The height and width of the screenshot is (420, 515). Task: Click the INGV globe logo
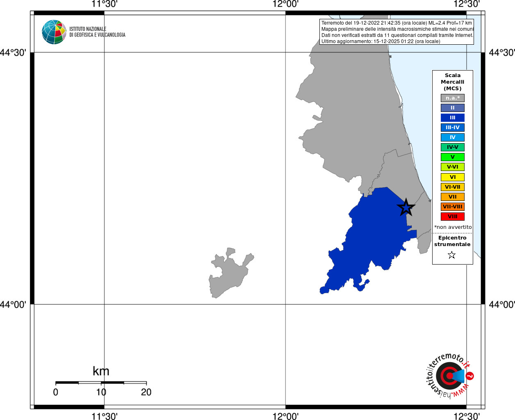tap(54, 32)
